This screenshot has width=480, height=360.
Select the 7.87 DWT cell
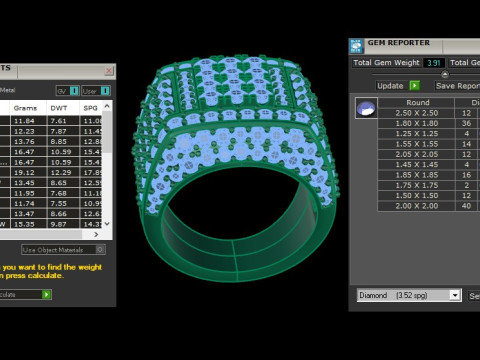63,131
